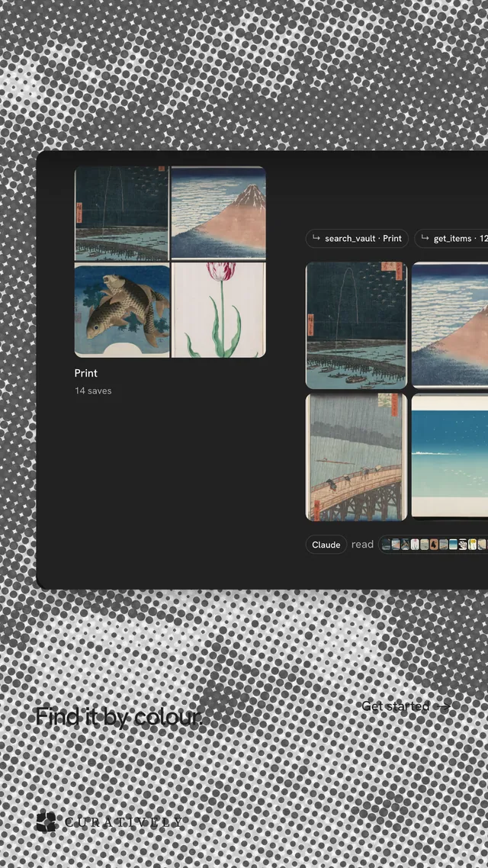This screenshot has width=488, height=868.
Task: Click the '14 saves' label
Action: [93, 391]
